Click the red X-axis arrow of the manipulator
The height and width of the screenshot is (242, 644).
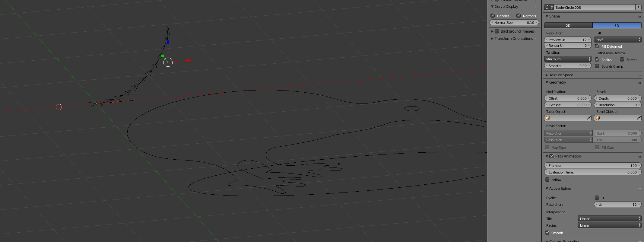tap(189, 60)
